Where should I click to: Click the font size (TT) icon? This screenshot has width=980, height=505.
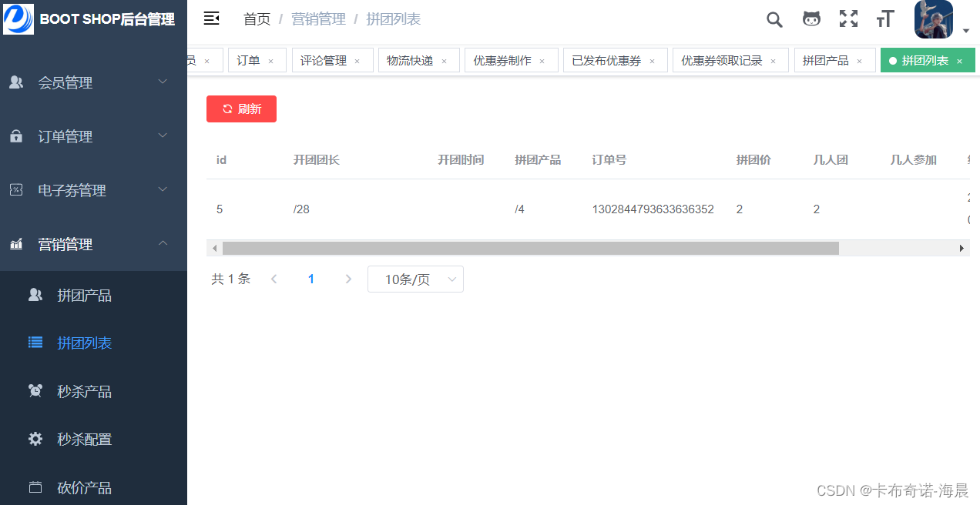pos(885,19)
